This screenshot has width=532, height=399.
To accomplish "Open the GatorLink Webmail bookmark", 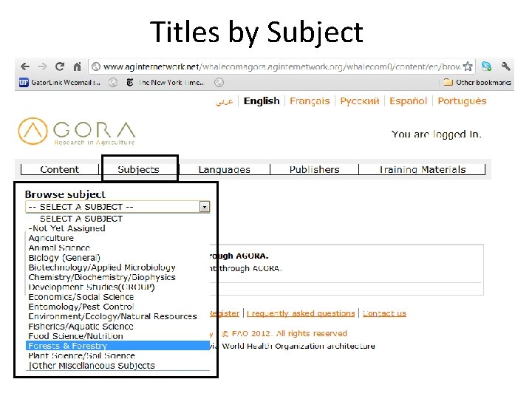I will point(60,83).
